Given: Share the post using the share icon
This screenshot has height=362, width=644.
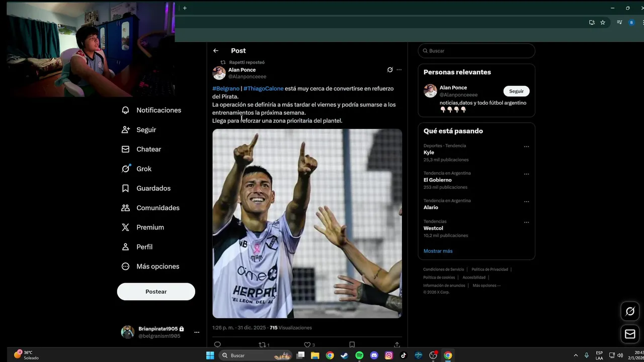Looking at the screenshot, I should point(397,345).
